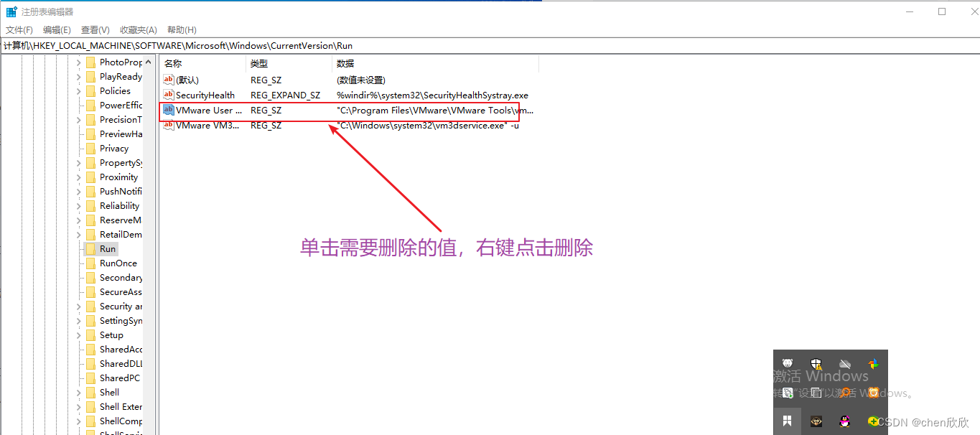The height and width of the screenshot is (435, 980).
Task: Click the green plus yellow circle tray icon
Action: tap(873, 421)
